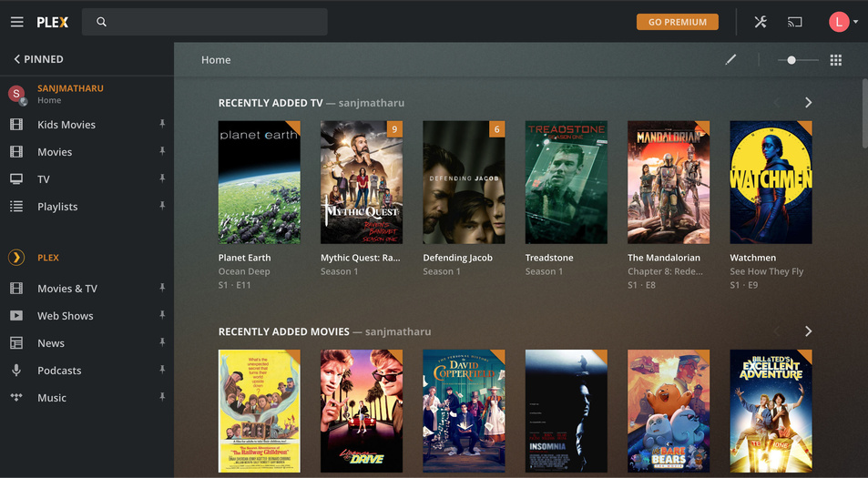The width and height of the screenshot is (868, 478).
Task: Click the Kids Movies film icon
Action: pos(16,125)
